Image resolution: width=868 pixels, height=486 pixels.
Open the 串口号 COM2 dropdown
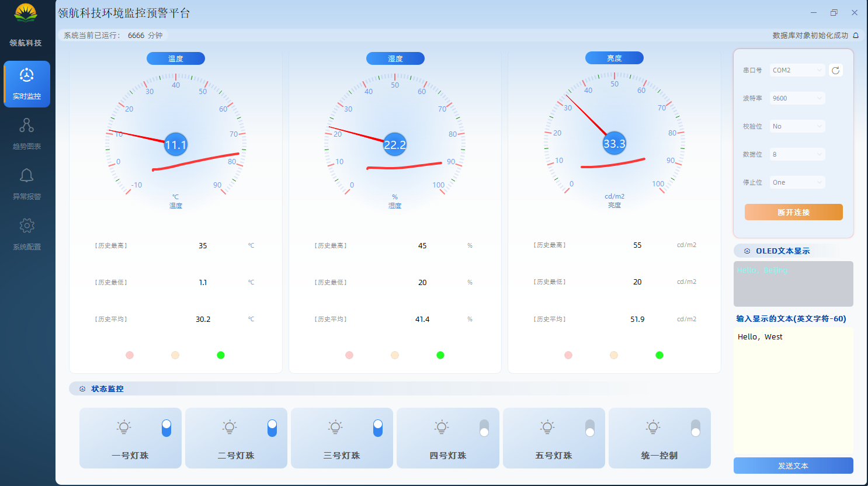pos(797,70)
